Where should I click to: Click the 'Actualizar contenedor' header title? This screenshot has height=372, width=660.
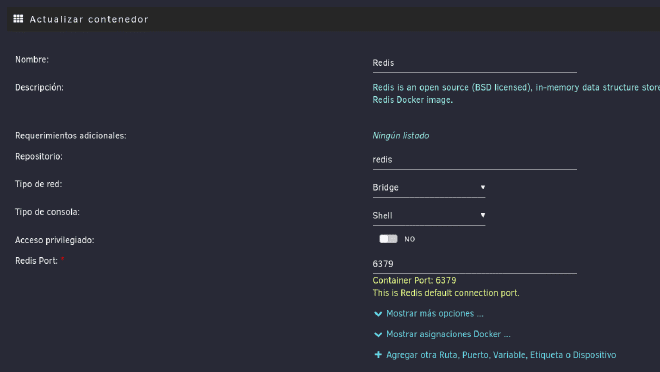click(x=89, y=19)
